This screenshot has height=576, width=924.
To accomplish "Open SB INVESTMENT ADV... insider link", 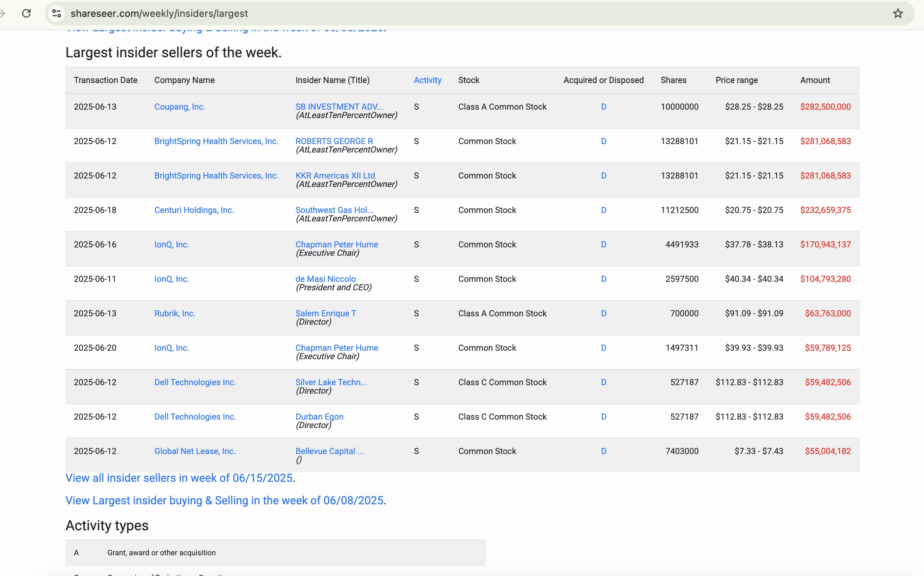I will tap(339, 107).
